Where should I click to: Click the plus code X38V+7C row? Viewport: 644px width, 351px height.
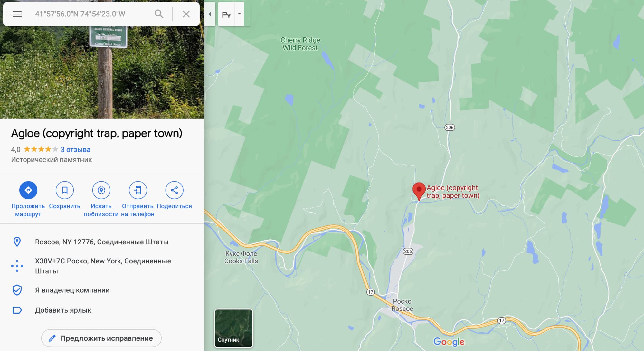click(x=102, y=266)
